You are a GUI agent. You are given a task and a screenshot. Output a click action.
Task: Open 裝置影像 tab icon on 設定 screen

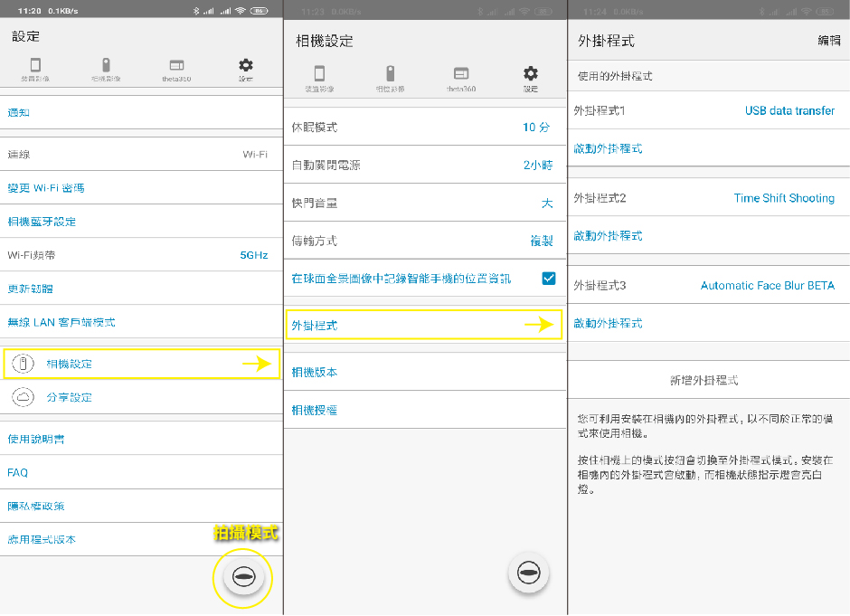[35, 65]
